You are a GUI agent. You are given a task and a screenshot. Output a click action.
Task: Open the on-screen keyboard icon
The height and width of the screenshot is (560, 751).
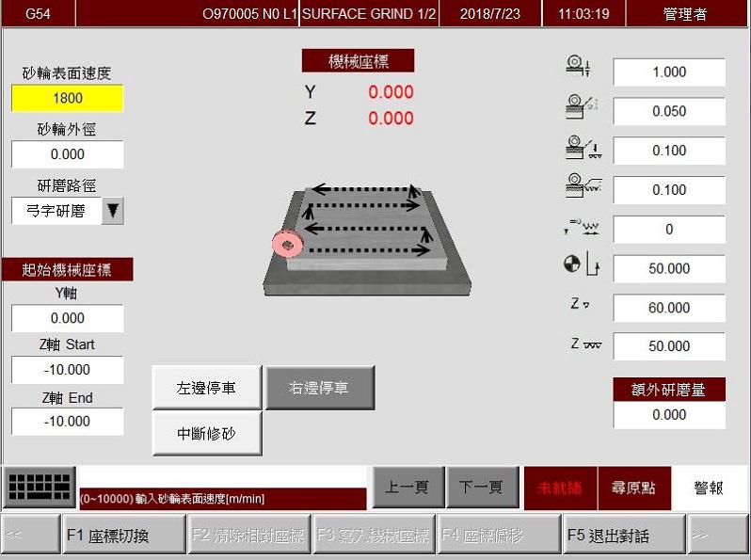coord(40,488)
